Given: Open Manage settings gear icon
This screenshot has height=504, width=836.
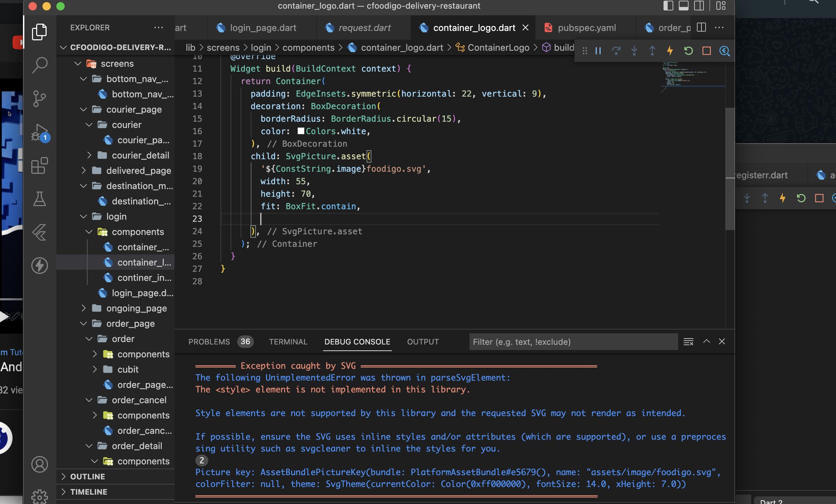Looking at the screenshot, I should [x=39, y=497].
